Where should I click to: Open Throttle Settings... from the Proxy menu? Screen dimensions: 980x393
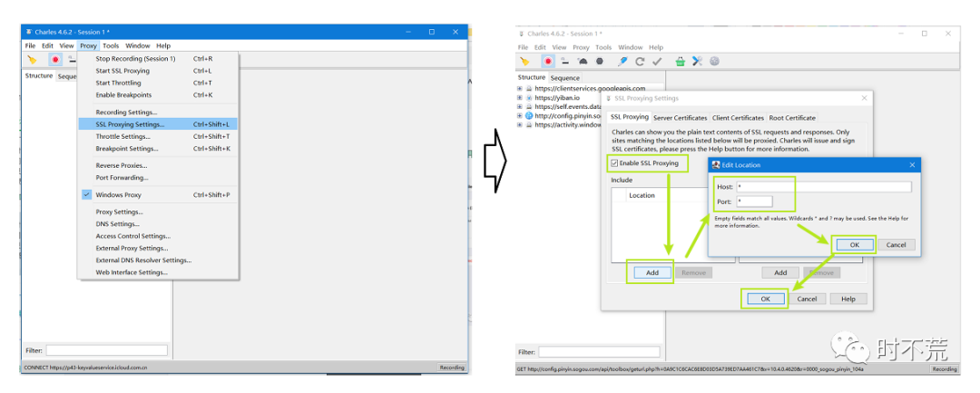(158, 136)
